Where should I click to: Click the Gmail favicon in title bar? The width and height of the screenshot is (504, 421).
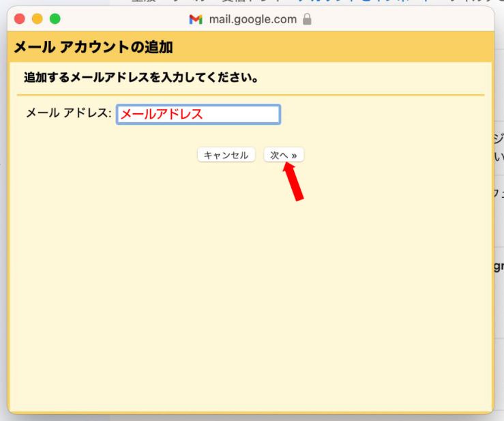(196, 19)
